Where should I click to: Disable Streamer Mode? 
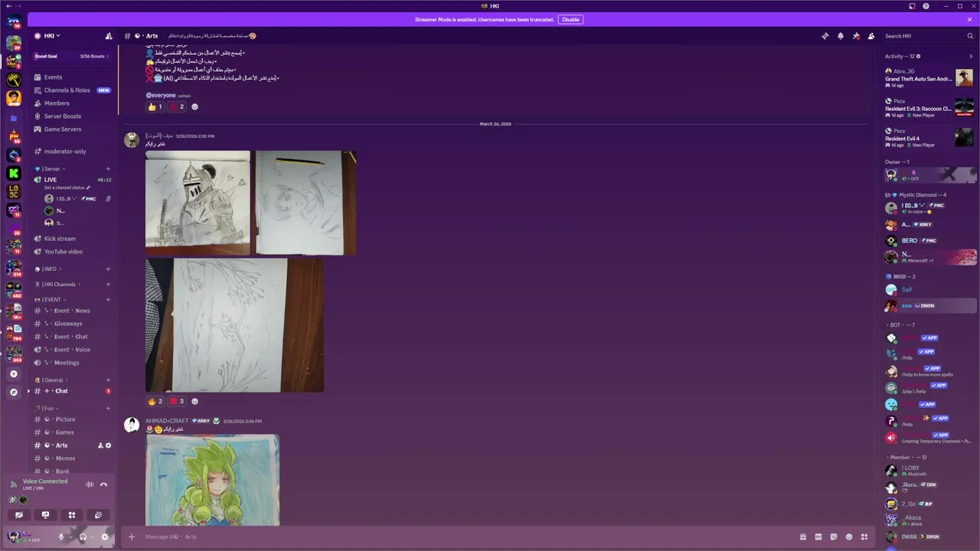pyautogui.click(x=570, y=19)
